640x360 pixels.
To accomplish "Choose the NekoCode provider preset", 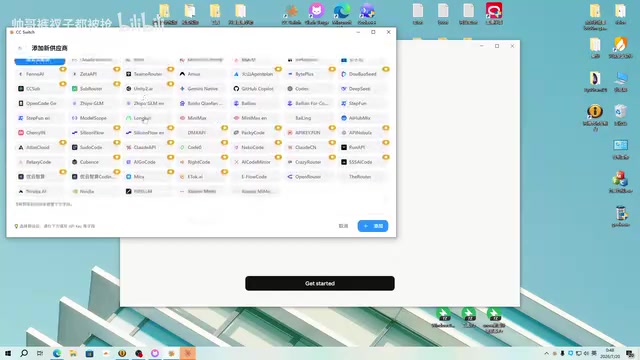I will click(255, 147).
